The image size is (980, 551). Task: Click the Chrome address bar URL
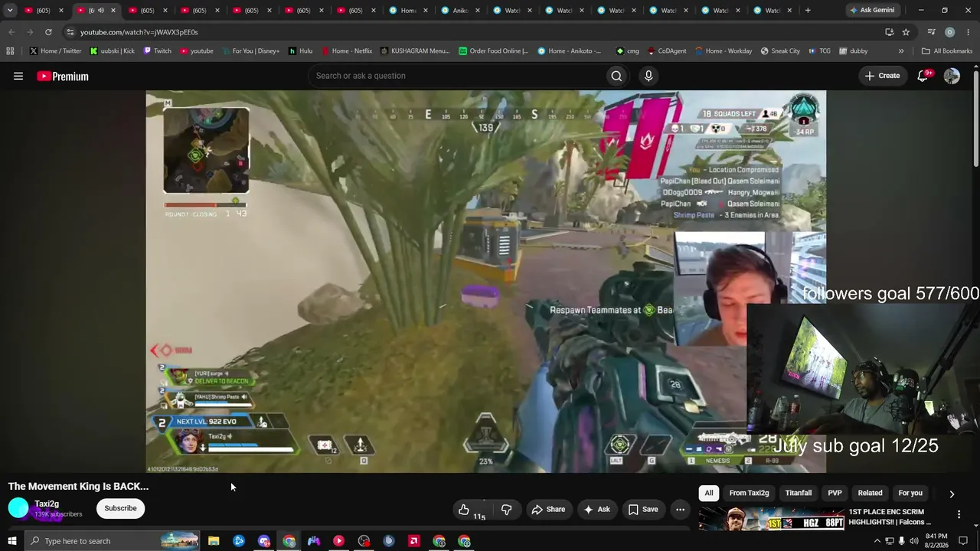click(139, 32)
